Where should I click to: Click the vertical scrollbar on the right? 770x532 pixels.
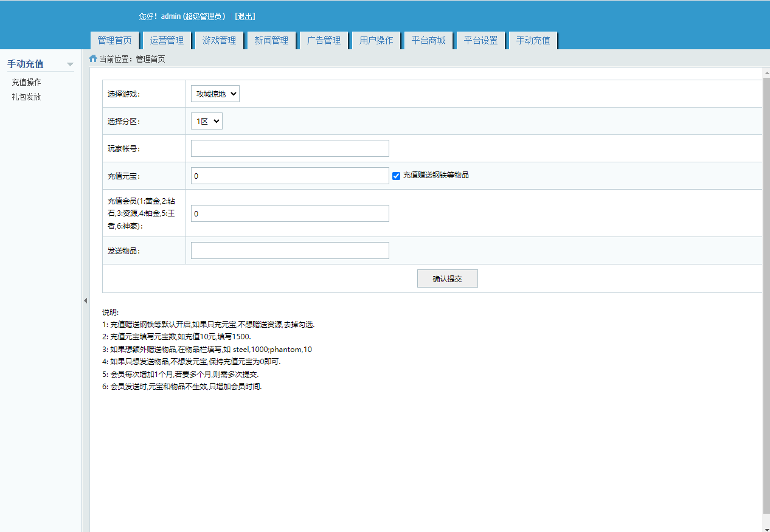point(766,292)
